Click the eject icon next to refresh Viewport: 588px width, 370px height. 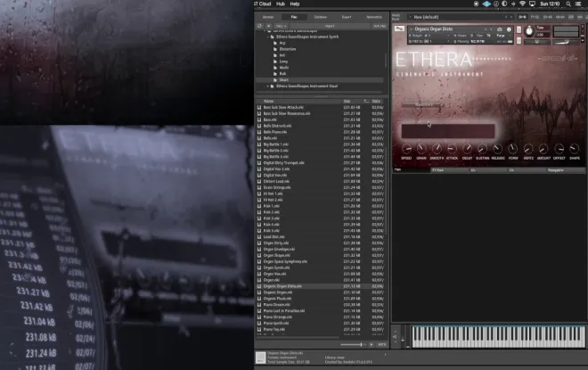coord(268,26)
